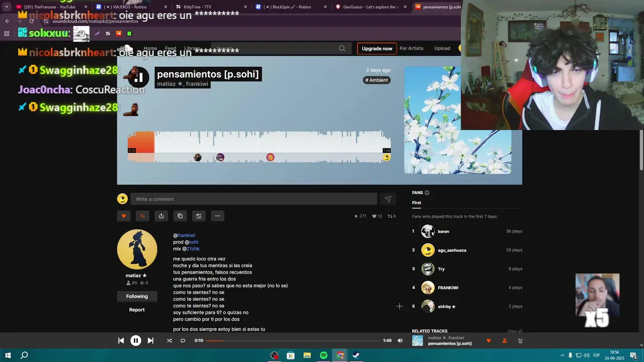This screenshot has width=644, height=362.
Task: Open Windows Start menu
Action: coord(8,355)
